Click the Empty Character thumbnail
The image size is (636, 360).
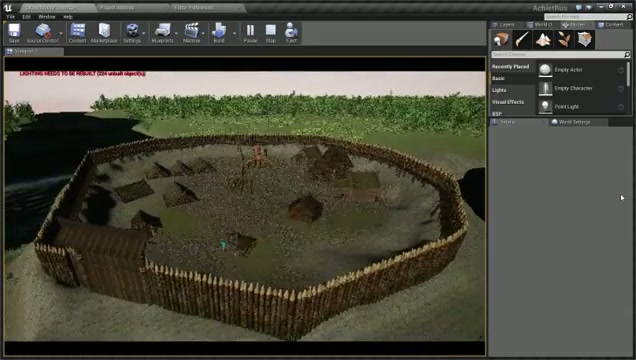click(545, 88)
